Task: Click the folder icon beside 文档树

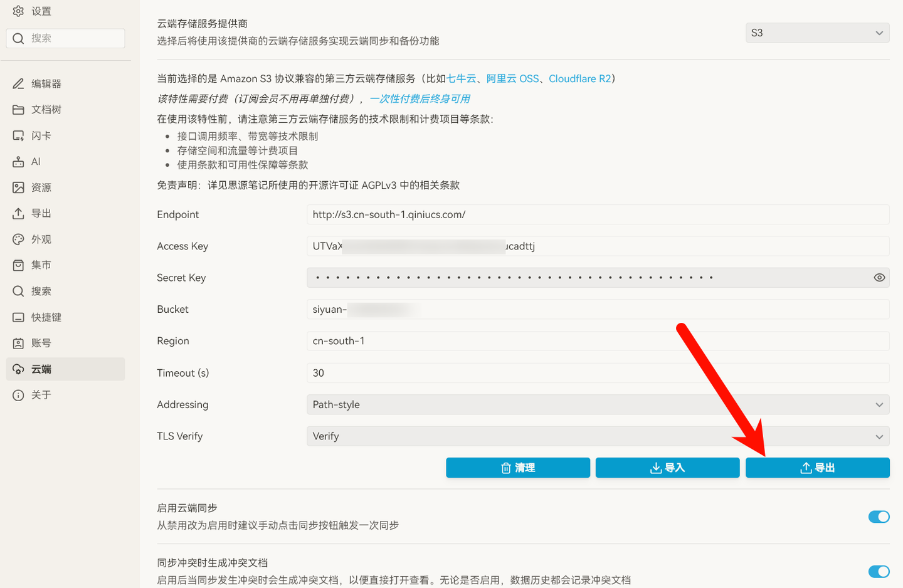Action: pyautogui.click(x=18, y=110)
